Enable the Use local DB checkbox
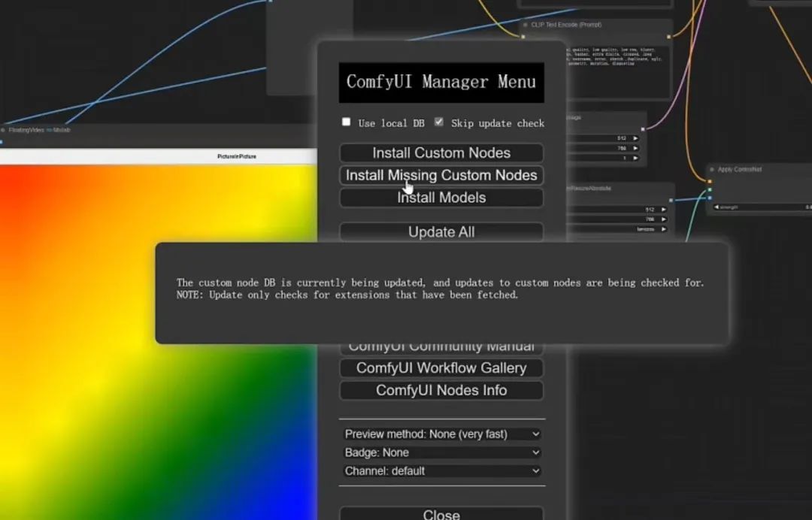Viewport: 812px width, 520px height. pos(346,122)
